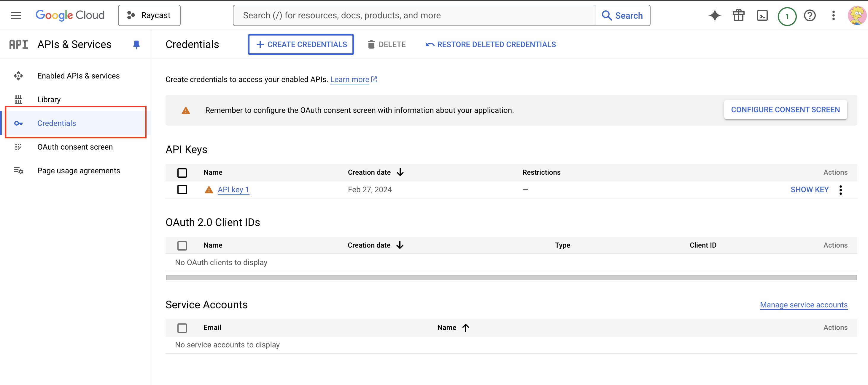This screenshot has height=385, width=868.
Task: Focus the resources search field
Action: tap(414, 15)
